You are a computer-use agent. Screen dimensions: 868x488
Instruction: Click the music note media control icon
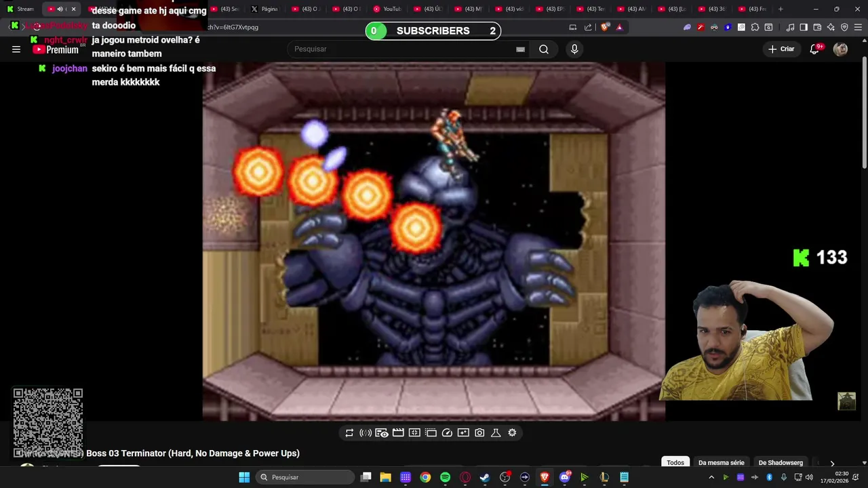[x=790, y=27]
